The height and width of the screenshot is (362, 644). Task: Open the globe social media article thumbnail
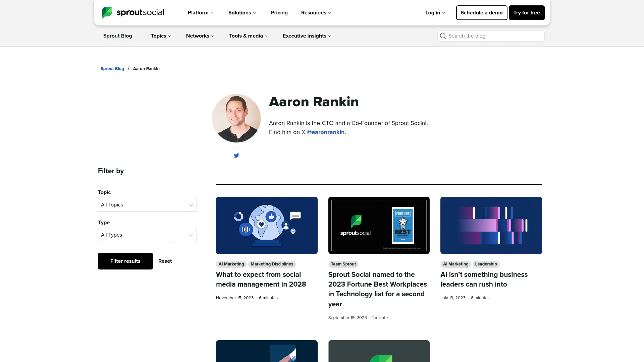(x=267, y=225)
